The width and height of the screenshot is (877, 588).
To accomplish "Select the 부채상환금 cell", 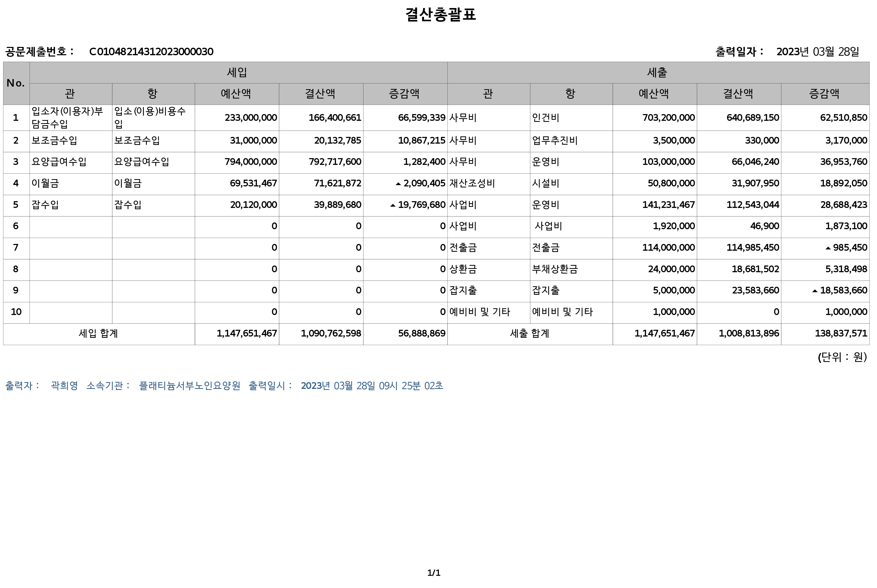I will (555, 269).
